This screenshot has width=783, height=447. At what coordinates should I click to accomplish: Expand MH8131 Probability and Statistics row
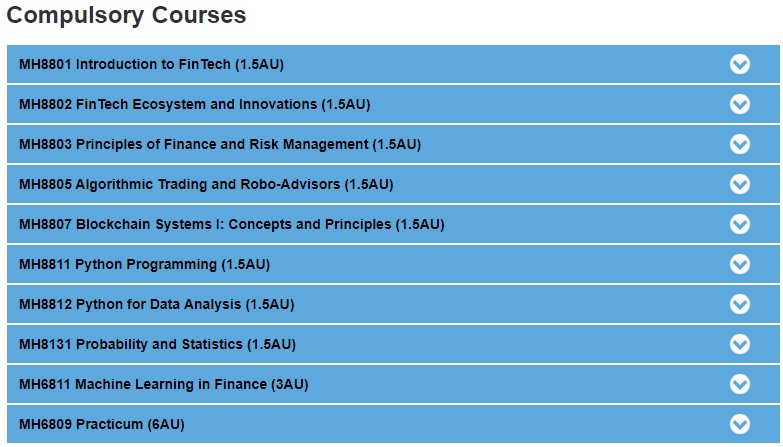[x=157, y=345]
